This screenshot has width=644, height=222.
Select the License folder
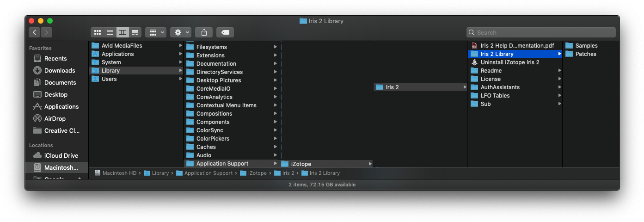coord(515,79)
